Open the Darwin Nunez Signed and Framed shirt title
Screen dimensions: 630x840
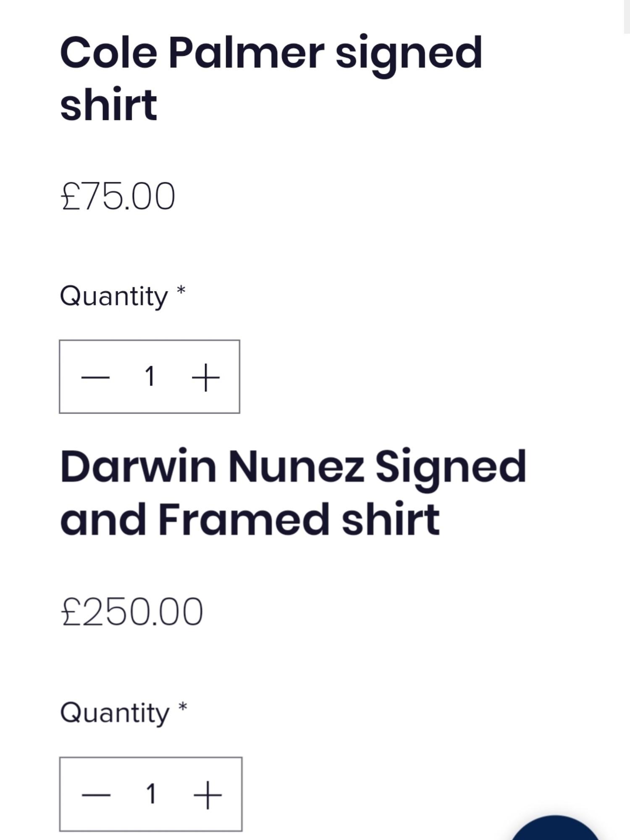click(293, 492)
